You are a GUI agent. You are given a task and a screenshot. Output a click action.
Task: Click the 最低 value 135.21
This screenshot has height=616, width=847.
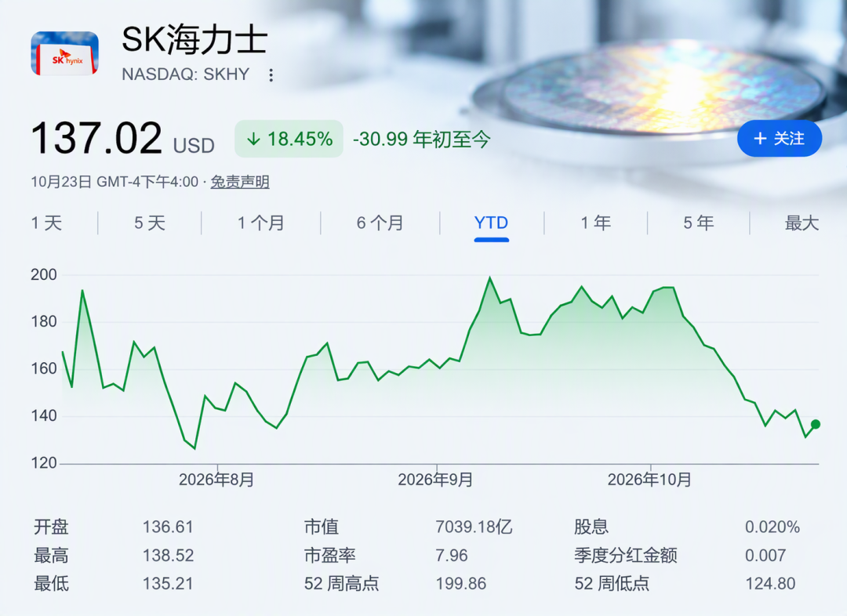tap(168, 584)
